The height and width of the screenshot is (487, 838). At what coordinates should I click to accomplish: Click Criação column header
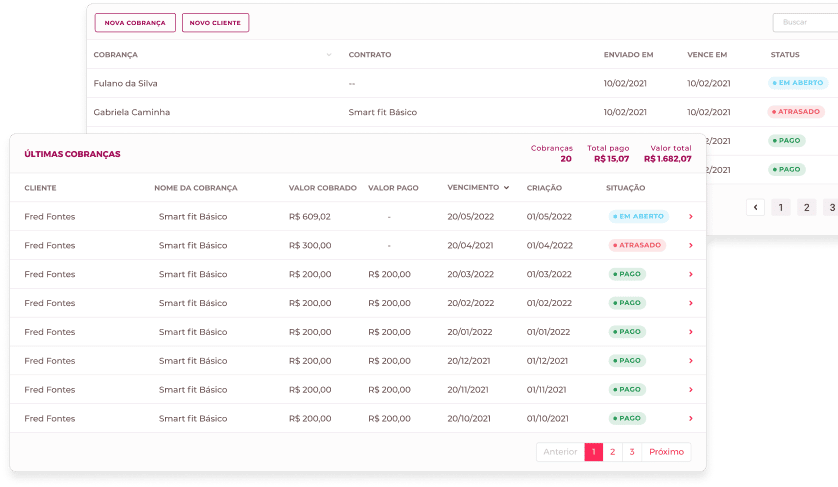[x=544, y=188]
